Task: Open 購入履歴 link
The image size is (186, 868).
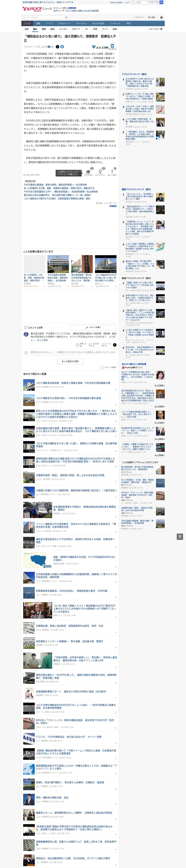Action: click(152, 18)
